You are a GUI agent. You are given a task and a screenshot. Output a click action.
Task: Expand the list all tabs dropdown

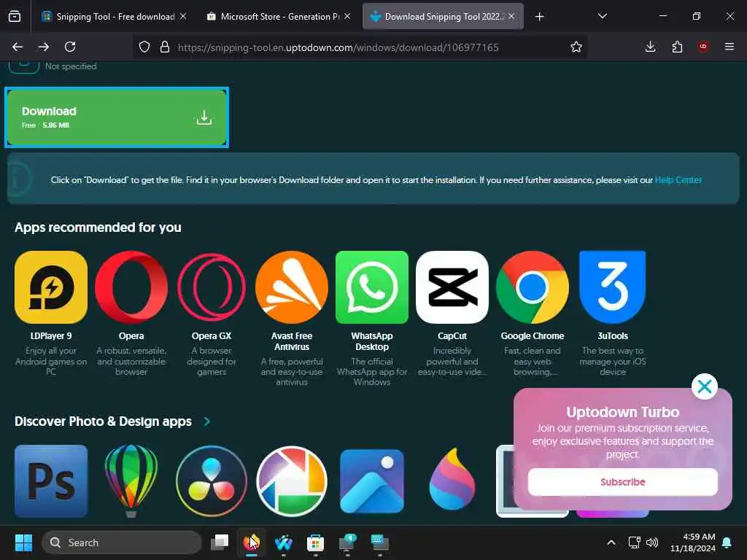click(602, 16)
